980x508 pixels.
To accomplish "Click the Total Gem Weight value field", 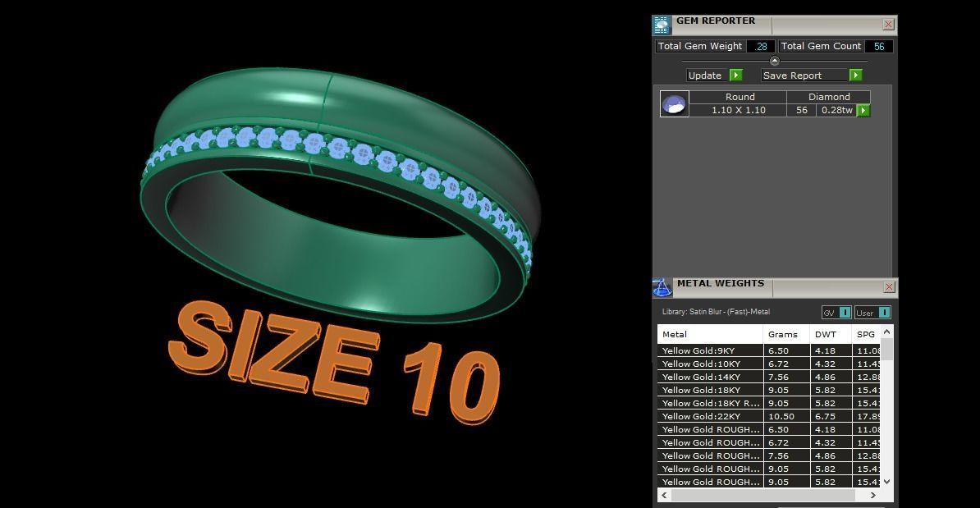I will (761, 46).
